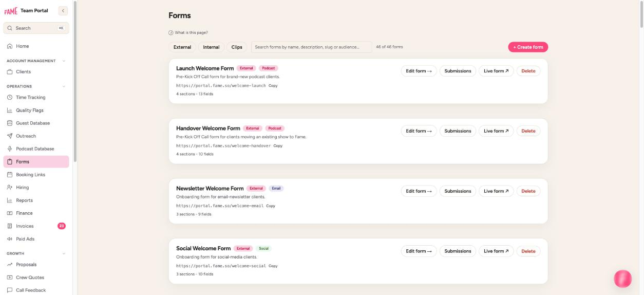The image size is (644, 295).
Task: Edit the Newsletter Welcome Form
Action: pos(419,191)
